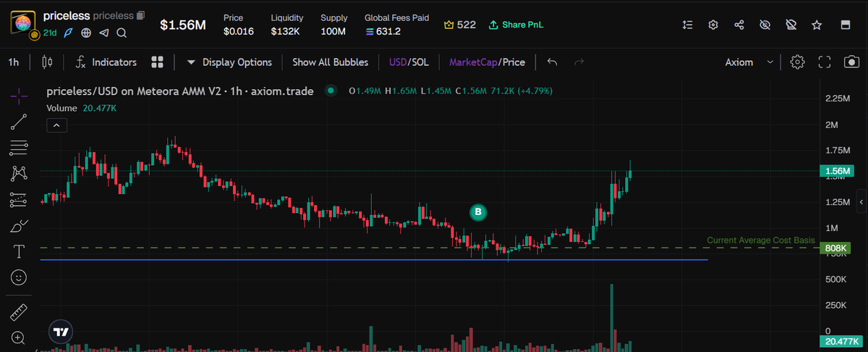Click the green market status dot
The width and height of the screenshot is (868, 352).
pos(331,91)
